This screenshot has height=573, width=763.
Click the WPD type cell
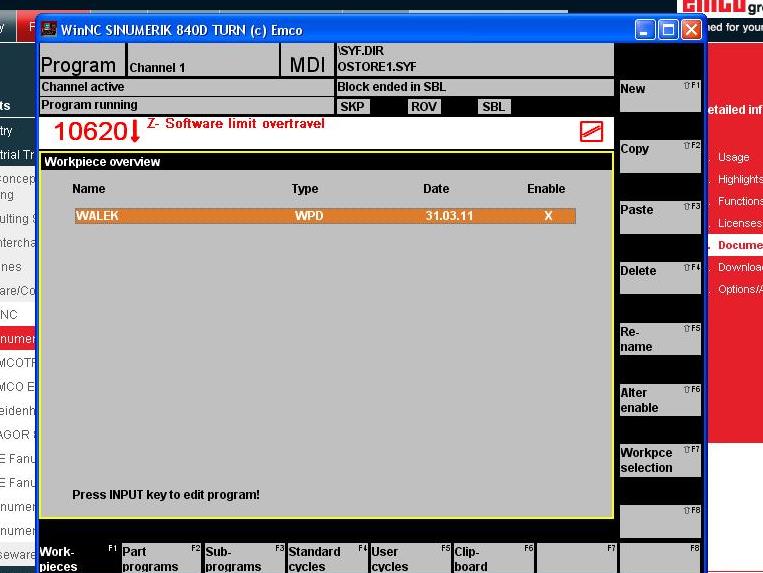tap(309, 215)
